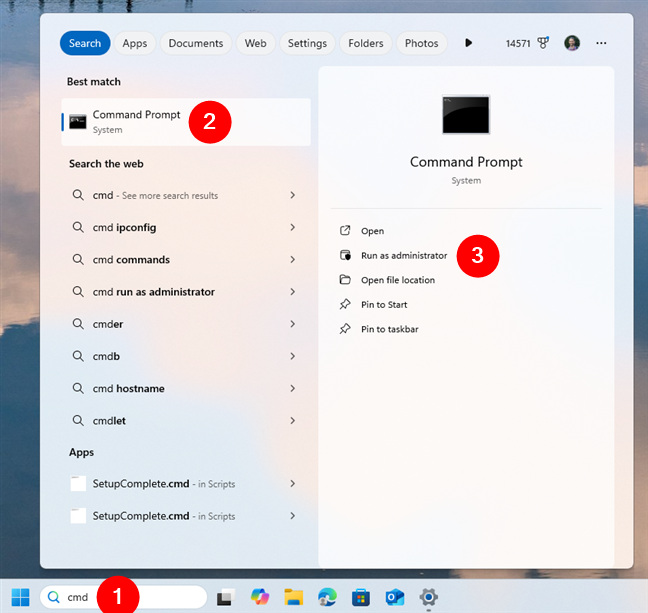648x613 pixels.
Task: Switch to the Photos filter tab
Action: 422,43
